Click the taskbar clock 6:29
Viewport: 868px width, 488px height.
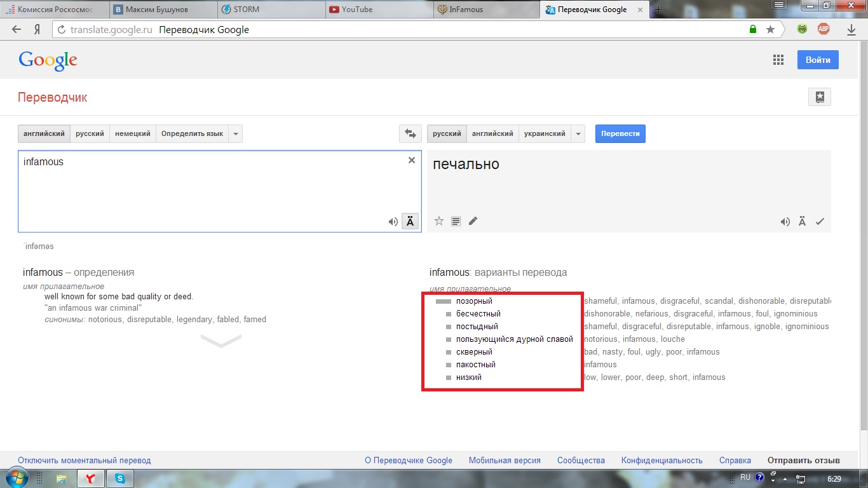click(x=834, y=478)
